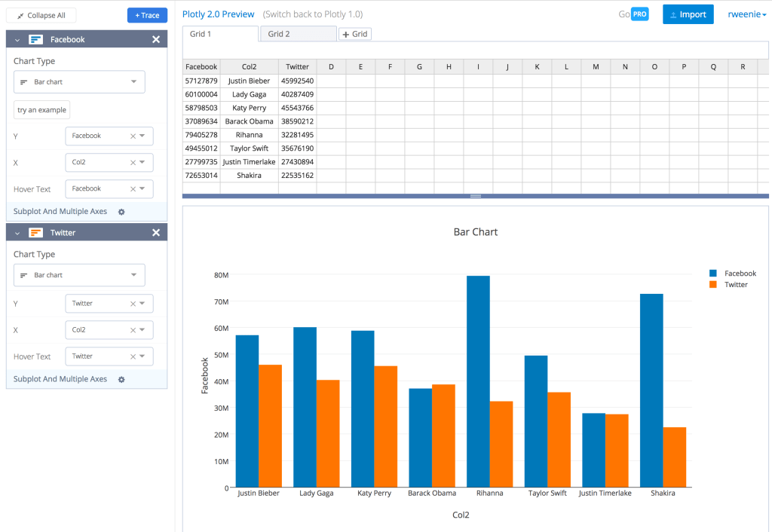Collapse the Twitter trace section chevron
This screenshot has width=772, height=532.
[x=17, y=233]
